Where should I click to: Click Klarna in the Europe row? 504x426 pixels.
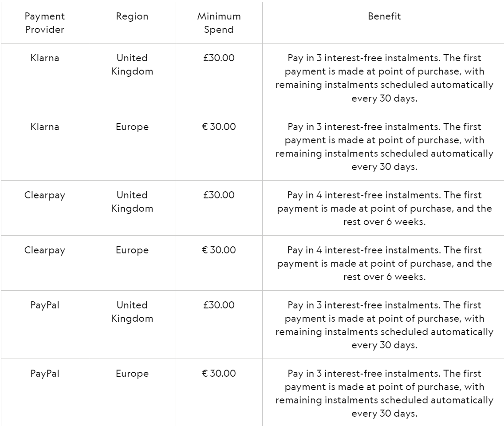coord(44,127)
